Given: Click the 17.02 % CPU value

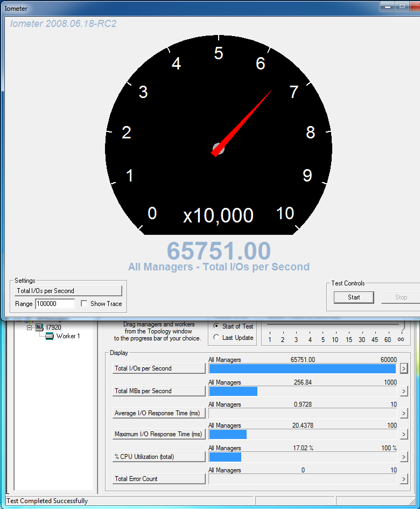Looking at the screenshot, I should click(x=303, y=448).
